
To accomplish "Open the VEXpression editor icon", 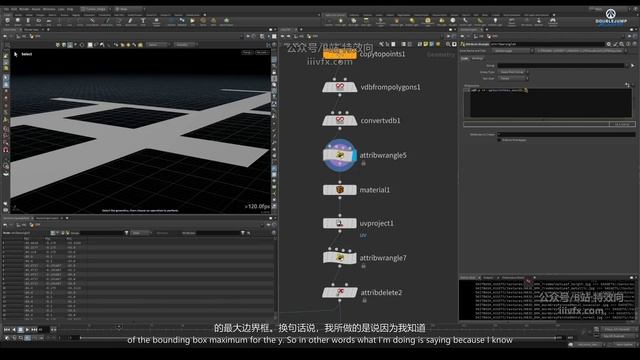I will (627, 85).
